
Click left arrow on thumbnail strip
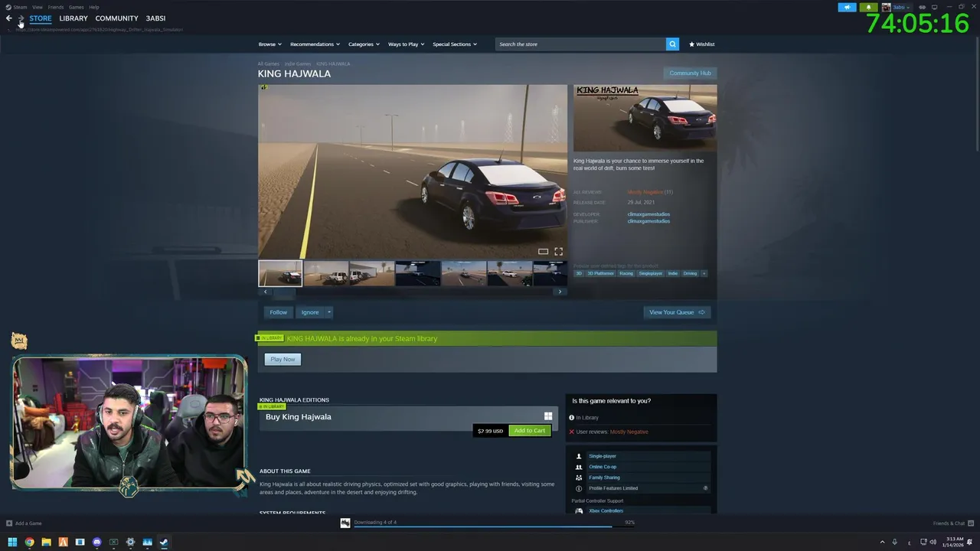266,292
